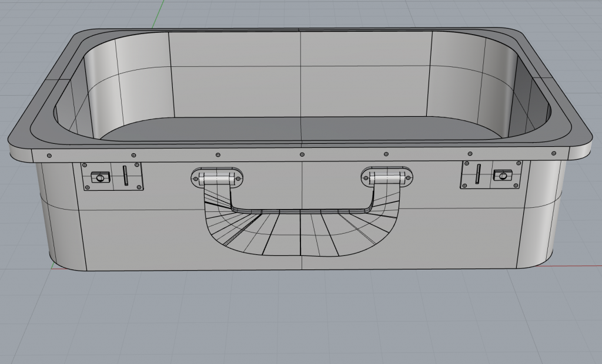The width and height of the screenshot is (602, 364).
Task: Select the screw above the right handle bracket
Action: [x=386, y=154]
